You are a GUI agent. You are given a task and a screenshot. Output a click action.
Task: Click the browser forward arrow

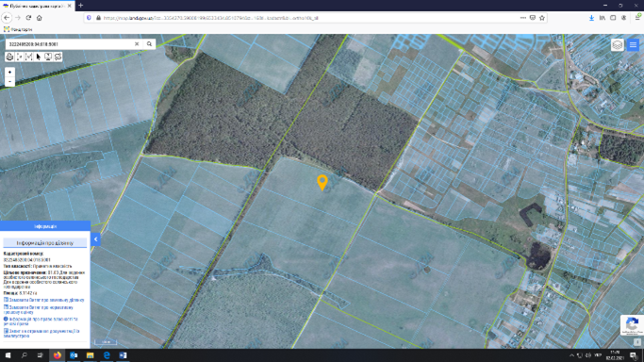[x=18, y=18]
